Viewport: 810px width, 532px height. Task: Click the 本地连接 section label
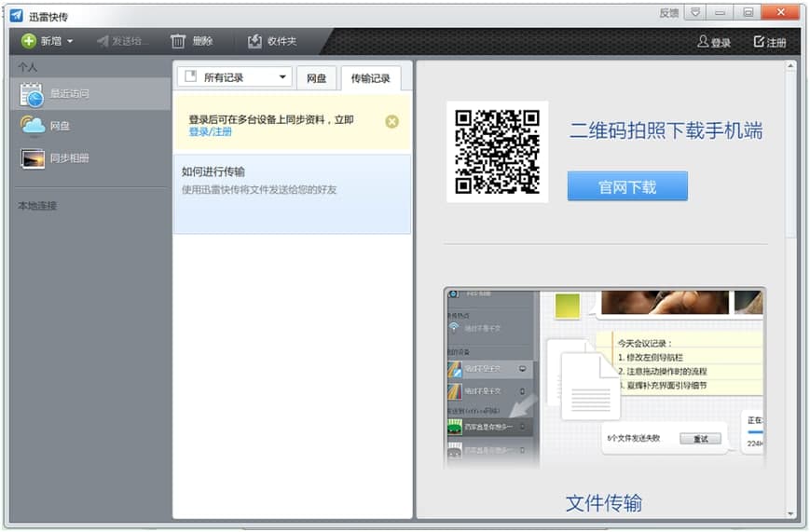(37, 206)
